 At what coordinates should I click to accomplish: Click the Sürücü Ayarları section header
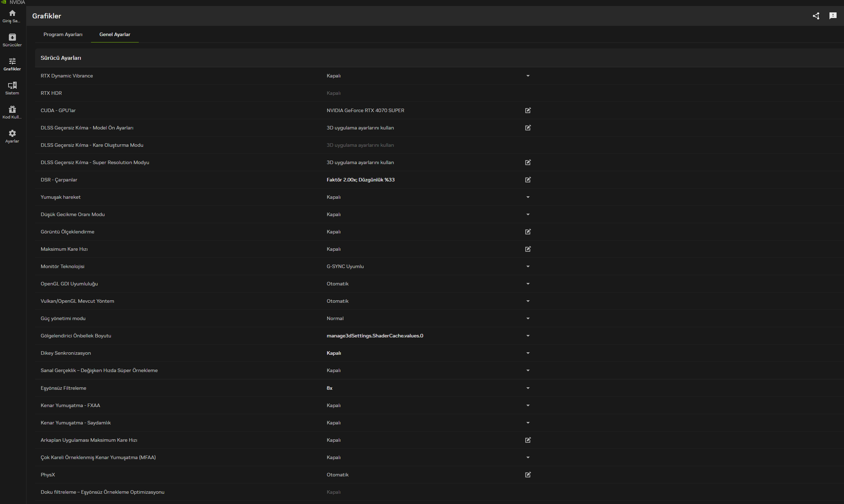(x=61, y=58)
